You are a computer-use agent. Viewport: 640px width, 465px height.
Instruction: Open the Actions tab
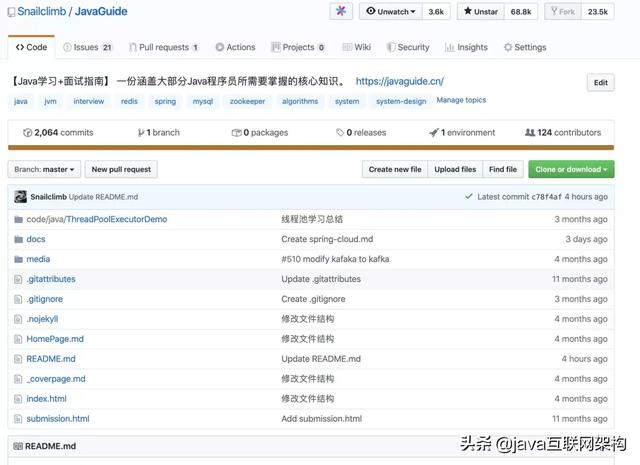pyautogui.click(x=236, y=47)
